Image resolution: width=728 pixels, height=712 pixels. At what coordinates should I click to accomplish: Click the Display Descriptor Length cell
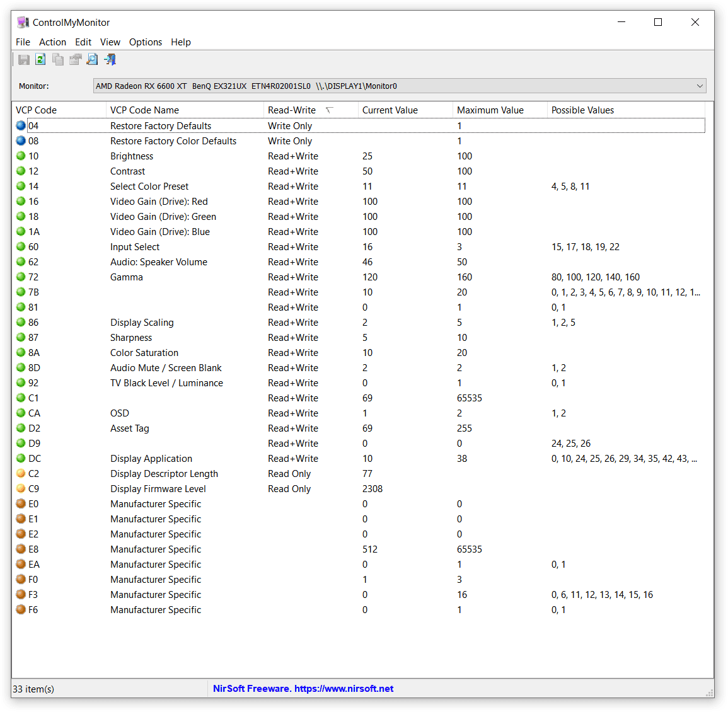(164, 473)
